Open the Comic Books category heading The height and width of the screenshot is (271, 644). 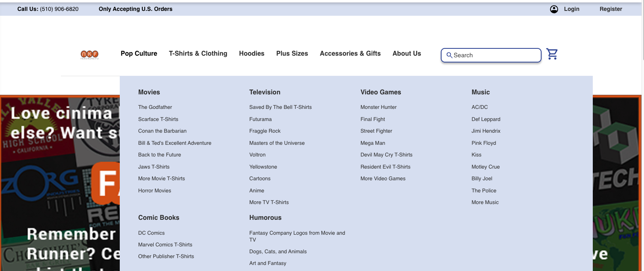pyautogui.click(x=158, y=218)
